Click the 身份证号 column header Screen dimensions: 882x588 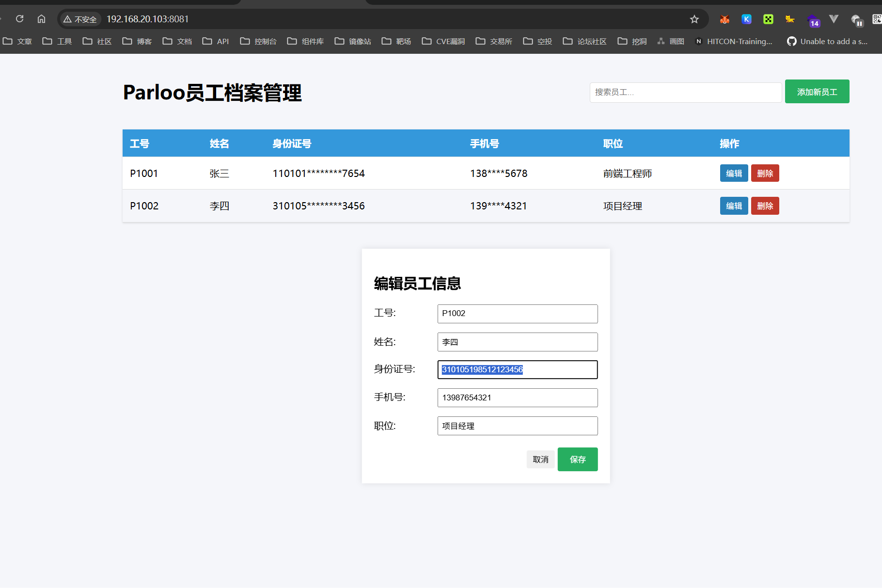point(292,143)
